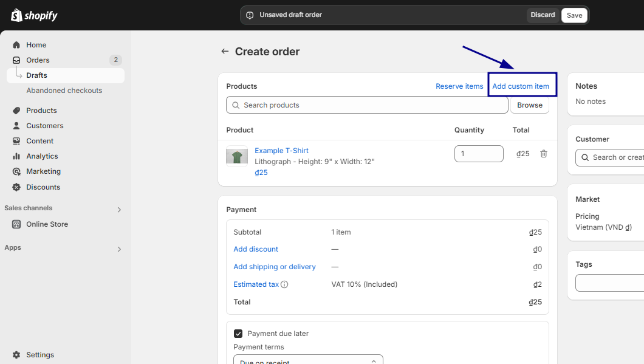
Task: Click Add shipping or delivery
Action: pyautogui.click(x=275, y=267)
